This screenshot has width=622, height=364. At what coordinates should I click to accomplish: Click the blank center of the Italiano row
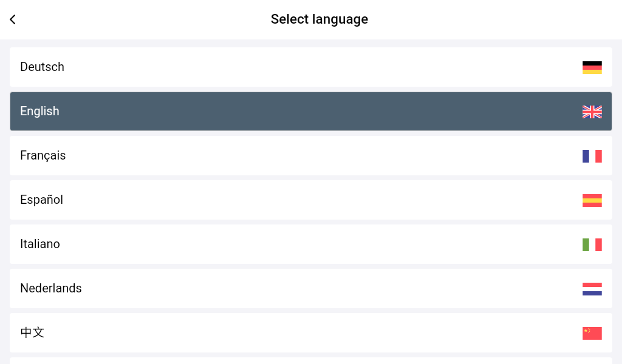(311, 244)
